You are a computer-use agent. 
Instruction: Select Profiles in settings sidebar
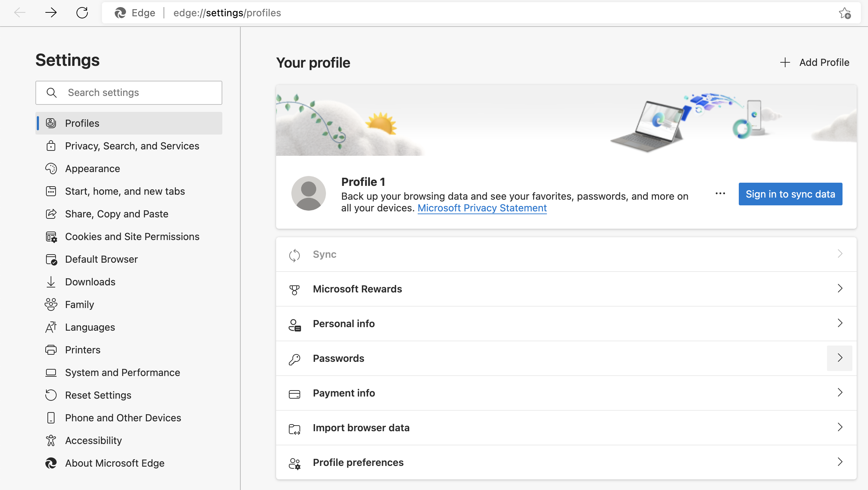coord(129,123)
